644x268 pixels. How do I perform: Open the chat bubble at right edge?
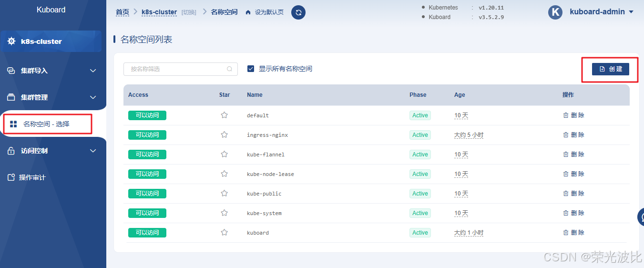641,217
